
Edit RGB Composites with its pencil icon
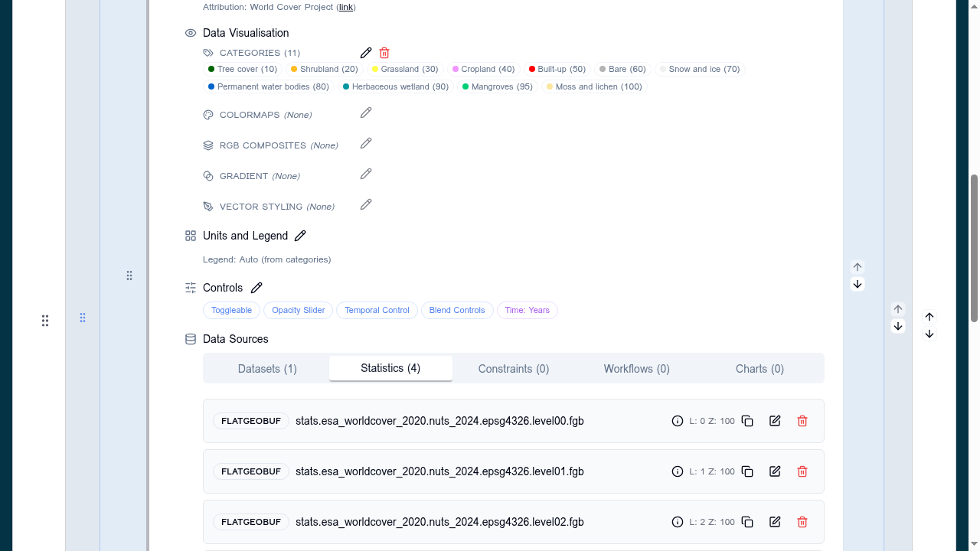(x=366, y=143)
